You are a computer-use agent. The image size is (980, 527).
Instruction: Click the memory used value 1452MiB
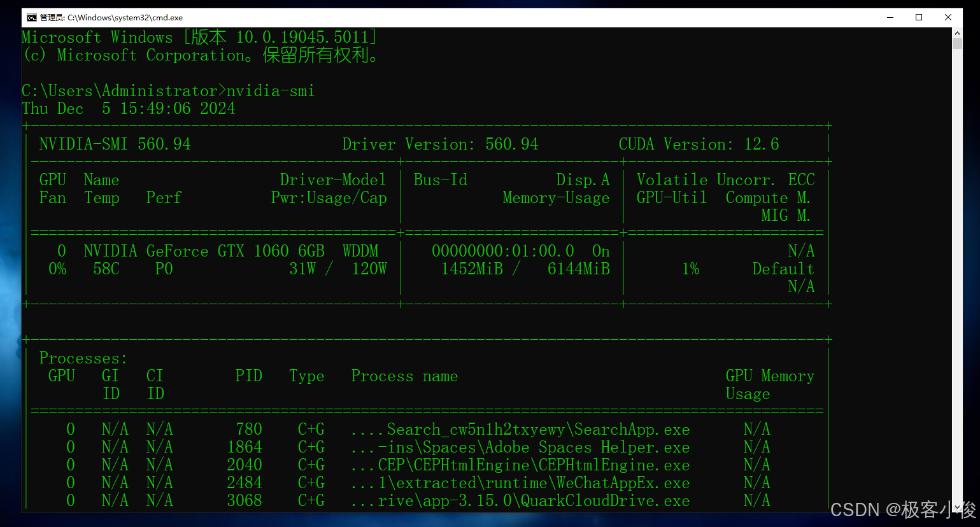click(x=472, y=269)
